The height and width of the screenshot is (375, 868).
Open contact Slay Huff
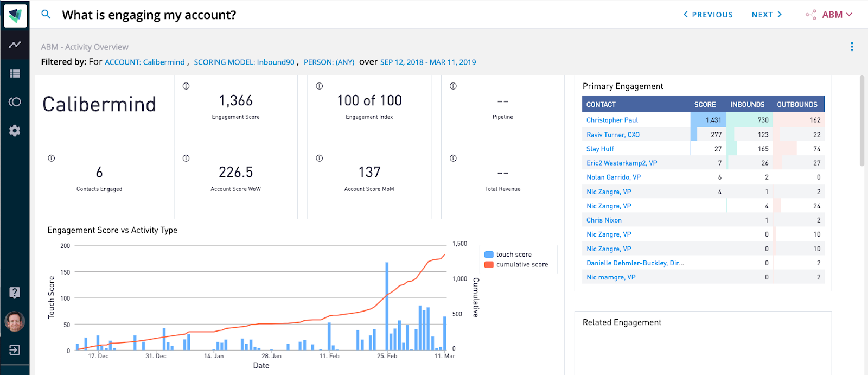(600, 148)
